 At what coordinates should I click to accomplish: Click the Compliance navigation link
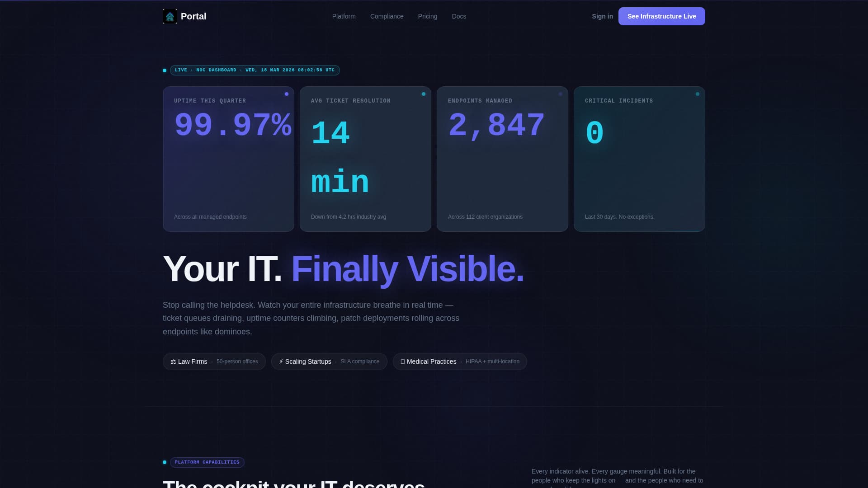click(x=387, y=16)
